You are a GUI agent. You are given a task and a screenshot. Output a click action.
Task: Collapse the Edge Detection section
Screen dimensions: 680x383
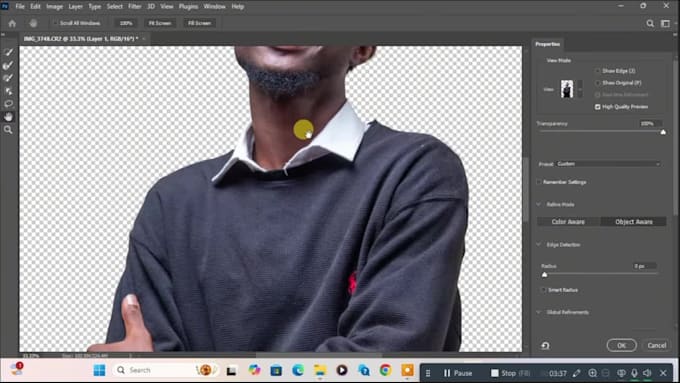tap(539, 245)
